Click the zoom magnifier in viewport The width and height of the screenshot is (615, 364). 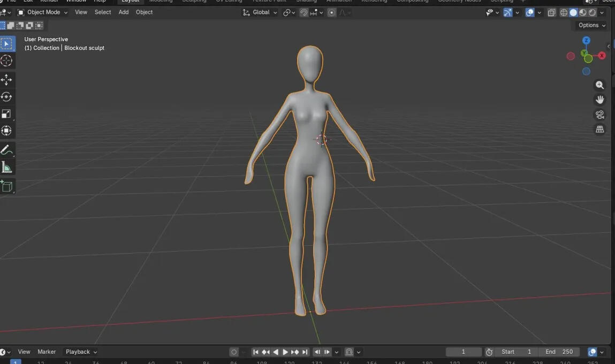[x=599, y=85]
